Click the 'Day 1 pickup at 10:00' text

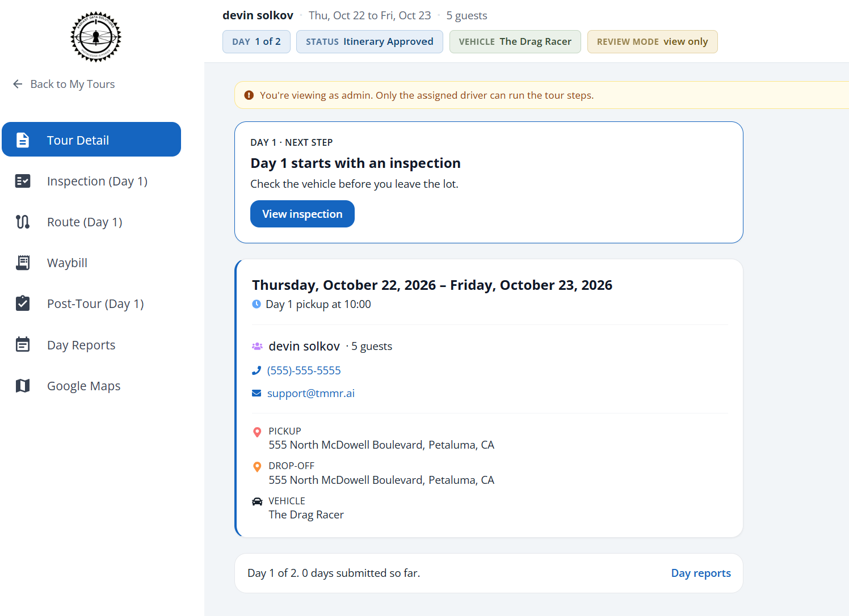click(x=318, y=304)
